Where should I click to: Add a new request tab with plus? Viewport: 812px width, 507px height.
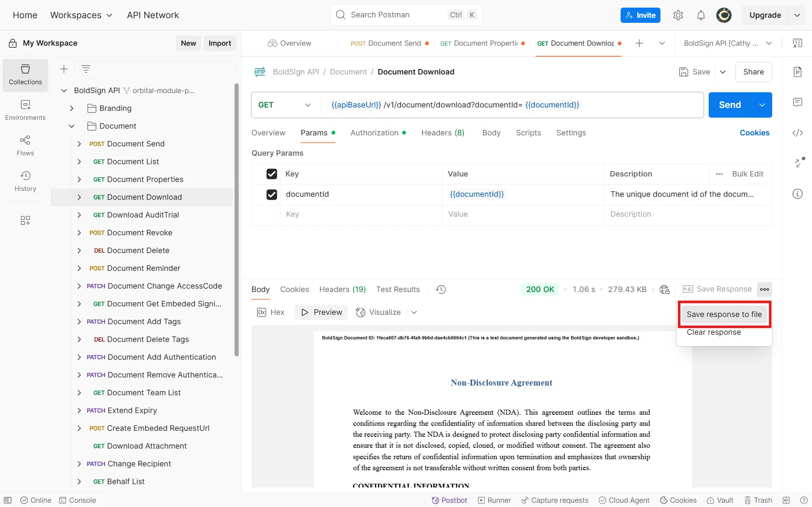(x=639, y=43)
